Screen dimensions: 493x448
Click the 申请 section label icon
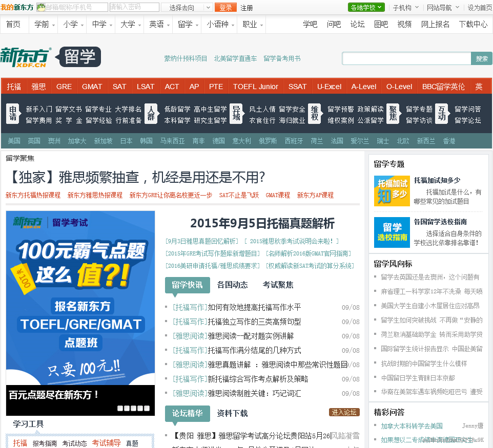click(13, 114)
